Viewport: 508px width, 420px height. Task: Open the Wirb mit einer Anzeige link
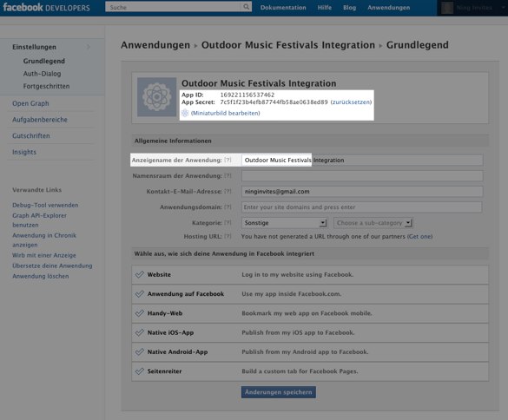click(44, 255)
